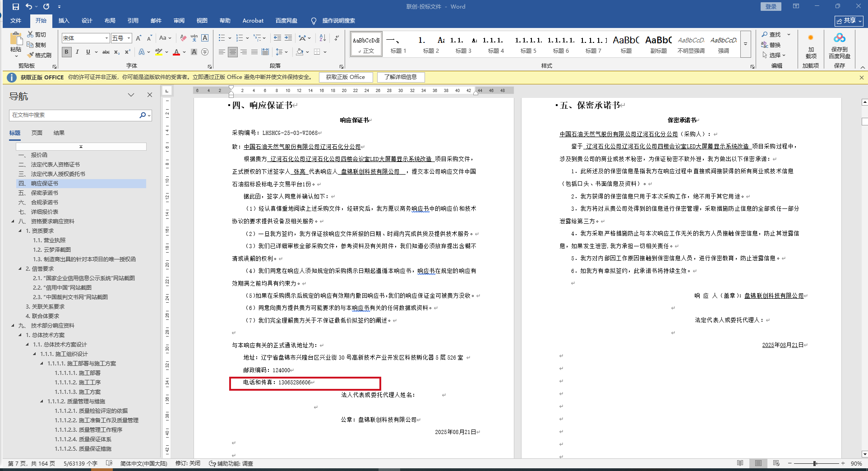Image resolution: width=868 pixels, height=471 pixels.
Task: Open the navigation search options dropdown
Action: tap(149, 115)
